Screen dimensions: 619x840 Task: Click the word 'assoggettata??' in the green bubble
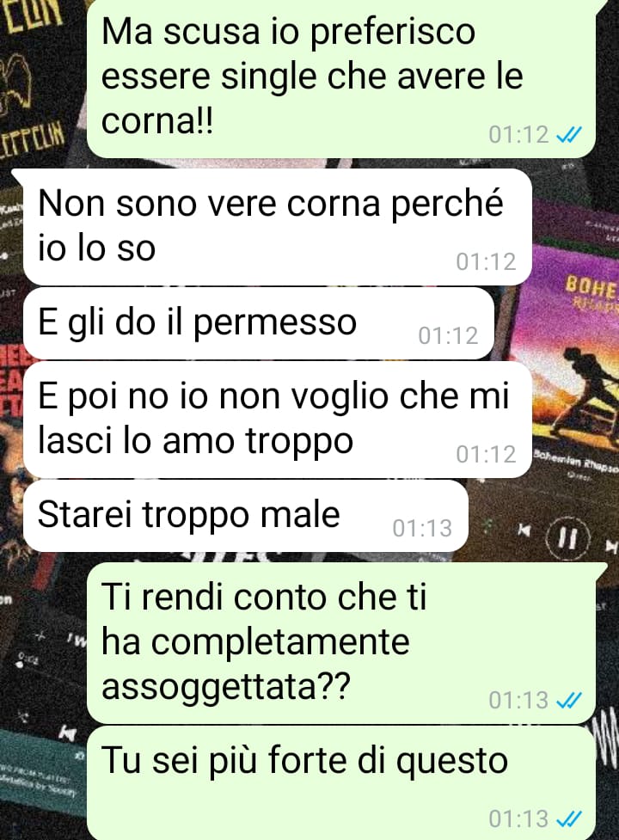pos(225,687)
